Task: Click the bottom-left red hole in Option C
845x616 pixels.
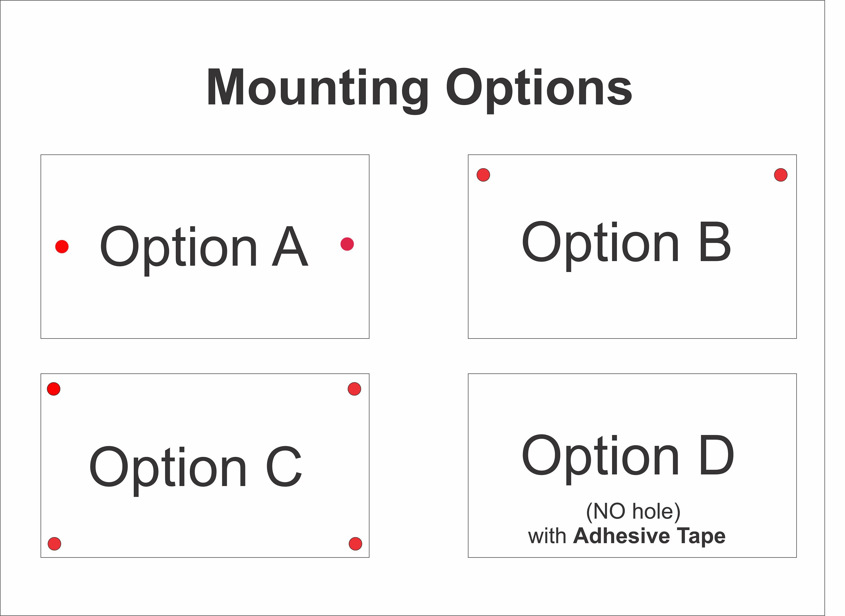Action: point(54,544)
